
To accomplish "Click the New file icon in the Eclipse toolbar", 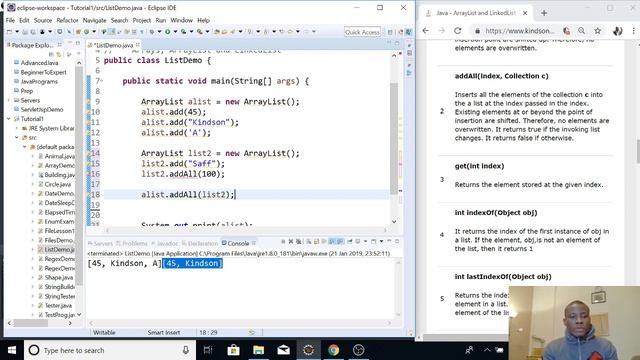I will [x=9, y=31].
